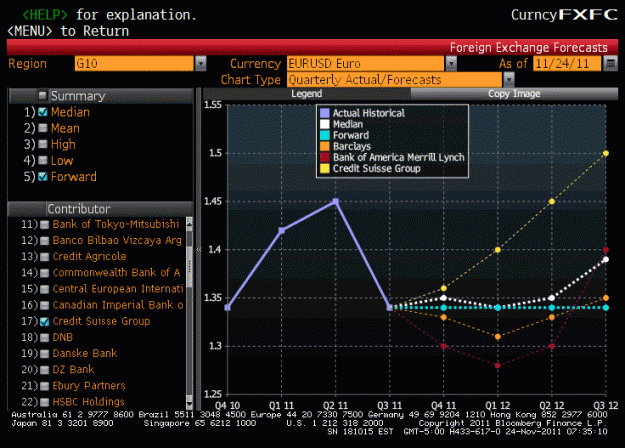
Task: Click the contributor list scrollbar thumb
Action: (x=189, y=266)
